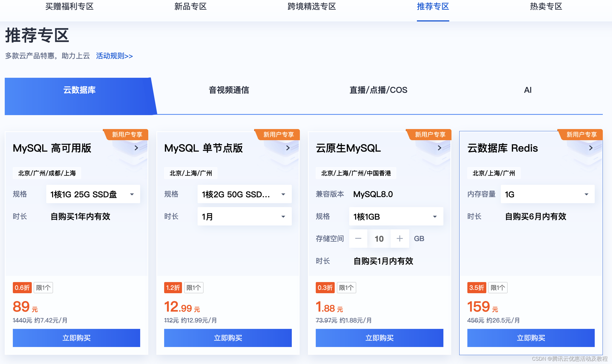Image resolution: width=612 pixels, height=364 pixels.
Task: Click 自购买6月内有效 duration text
Action: 535,216
